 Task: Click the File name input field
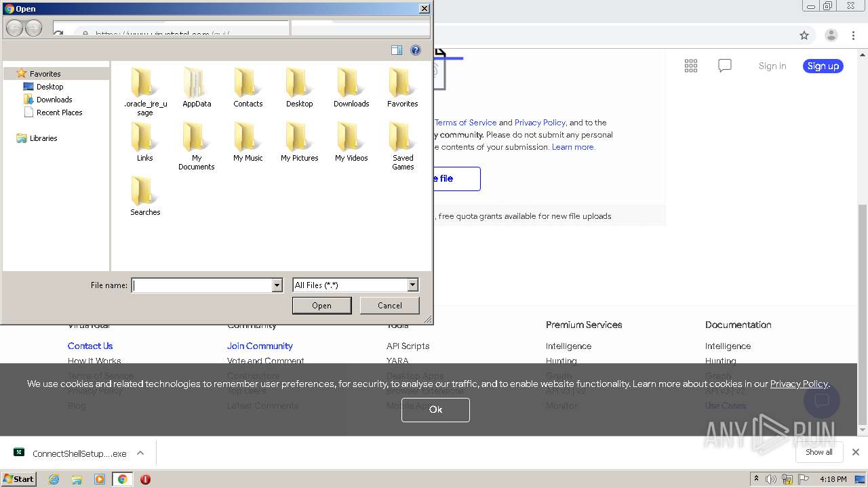[202, 285]
